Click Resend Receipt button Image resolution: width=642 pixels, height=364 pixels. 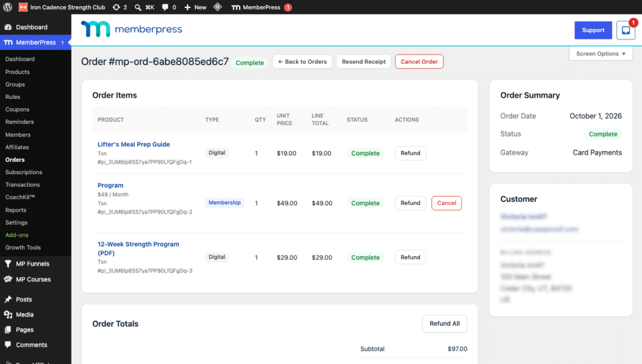pos(364,62)
